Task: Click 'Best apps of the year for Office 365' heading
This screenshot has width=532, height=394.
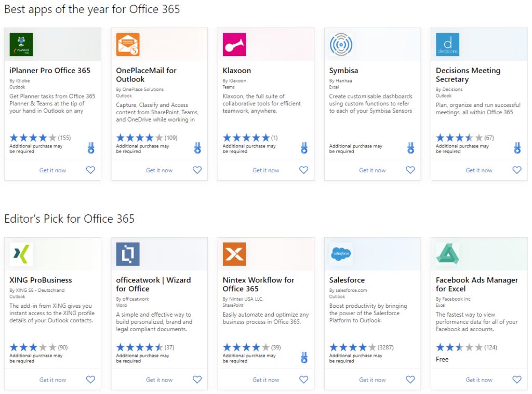Action: (92, 9)
